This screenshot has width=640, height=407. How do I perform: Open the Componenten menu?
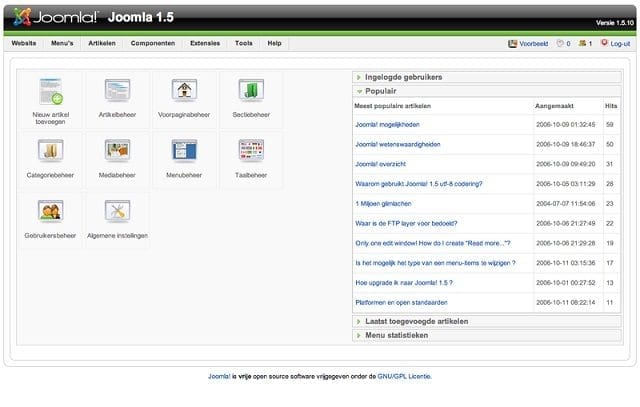pos(153,43)
